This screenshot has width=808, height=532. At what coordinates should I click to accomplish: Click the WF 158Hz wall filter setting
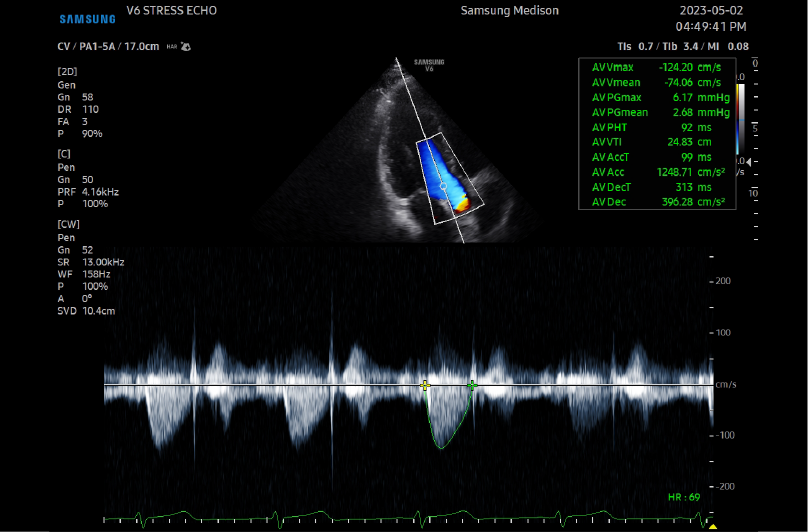pos(83,274)
